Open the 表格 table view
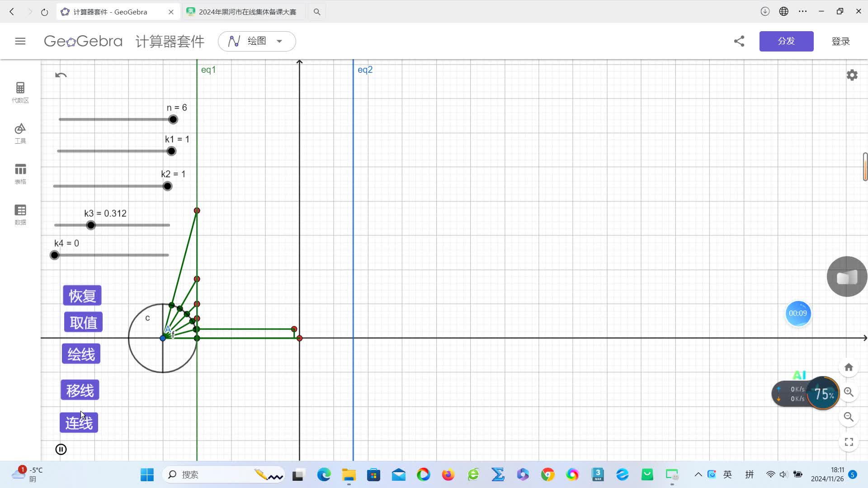 [20, 174]
